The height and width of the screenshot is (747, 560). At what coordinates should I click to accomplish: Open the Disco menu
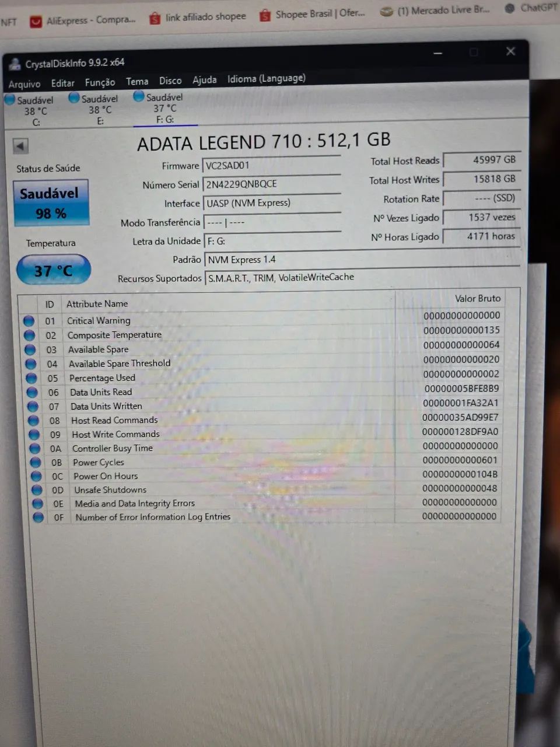tap(170, 81)
